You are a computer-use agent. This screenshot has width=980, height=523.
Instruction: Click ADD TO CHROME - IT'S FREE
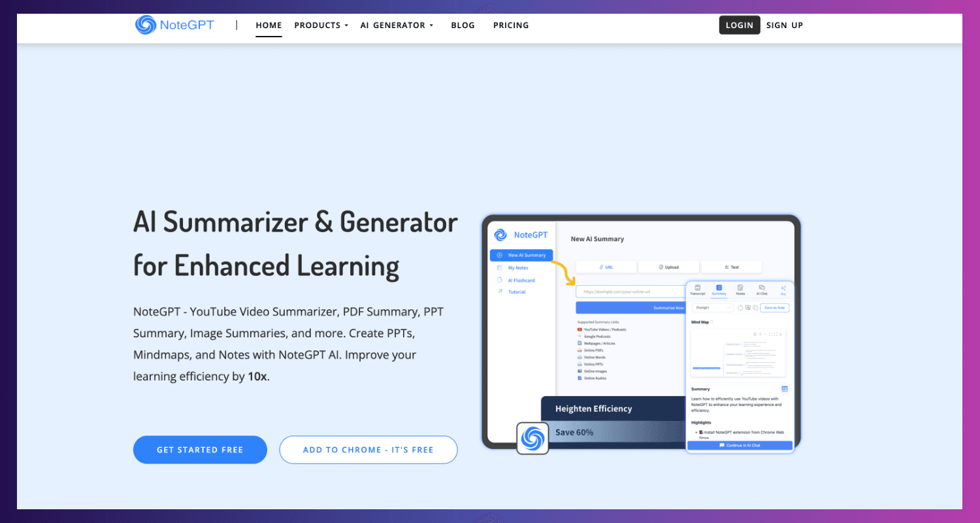[368, 450]
